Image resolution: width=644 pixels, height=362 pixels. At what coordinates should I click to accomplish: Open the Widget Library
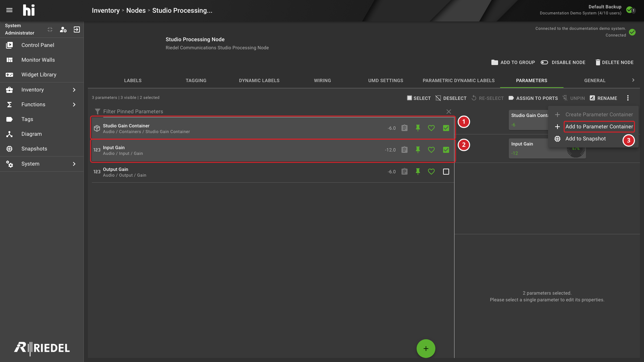pos(42,75)
